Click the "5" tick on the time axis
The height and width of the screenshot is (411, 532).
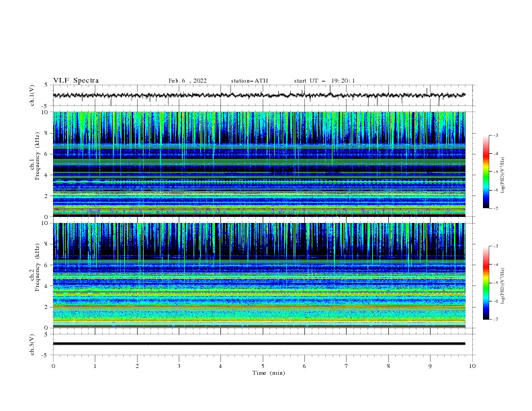click(263, 366)
